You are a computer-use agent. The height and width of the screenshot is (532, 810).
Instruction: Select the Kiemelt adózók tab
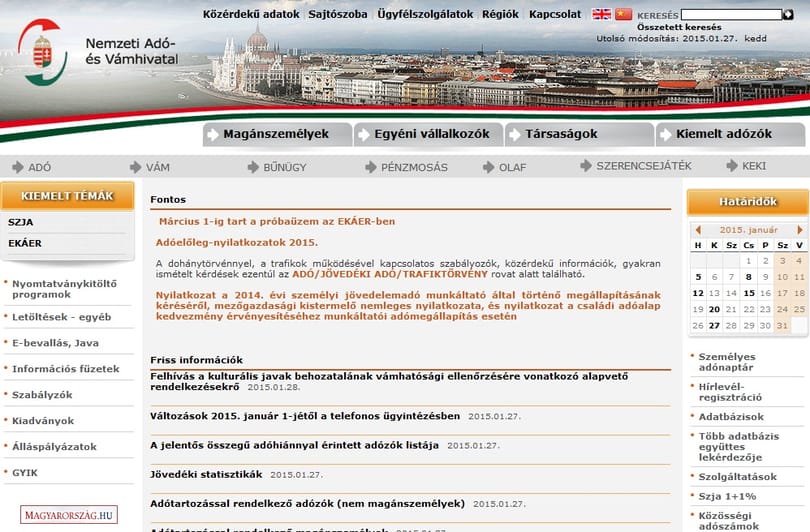click(x=730, y=134)
